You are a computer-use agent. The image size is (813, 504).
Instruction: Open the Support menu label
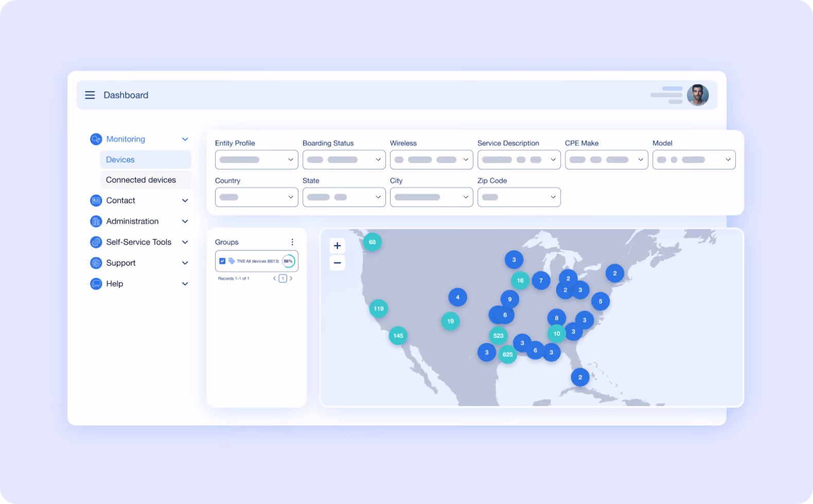(x=121, y=263)
